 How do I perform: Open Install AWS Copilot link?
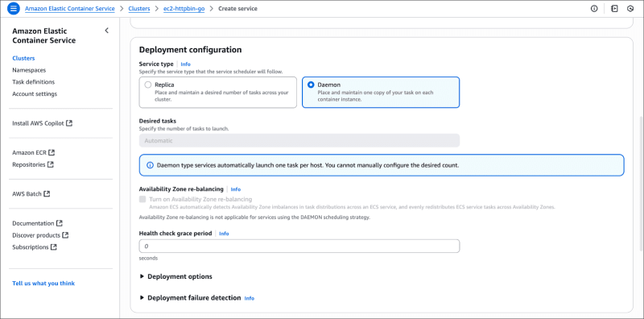38,123
